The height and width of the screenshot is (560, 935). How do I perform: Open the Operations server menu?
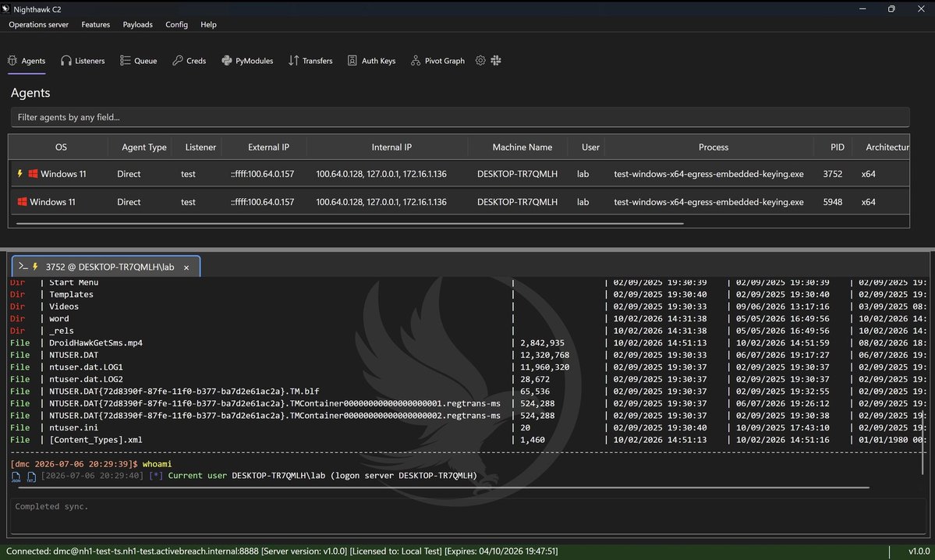pos(38,24)
